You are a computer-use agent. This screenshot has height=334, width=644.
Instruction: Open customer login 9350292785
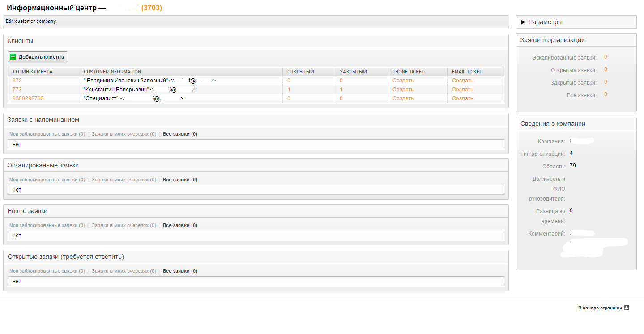click(28, 98)
